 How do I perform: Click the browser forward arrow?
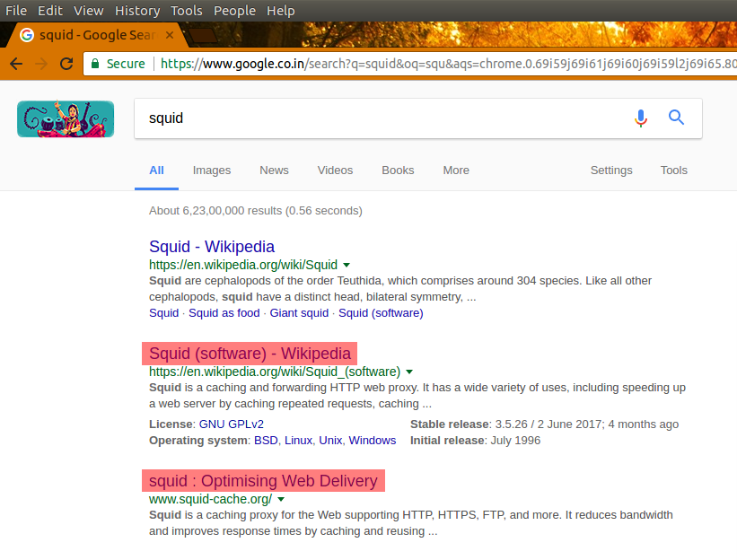click(41, 64)
